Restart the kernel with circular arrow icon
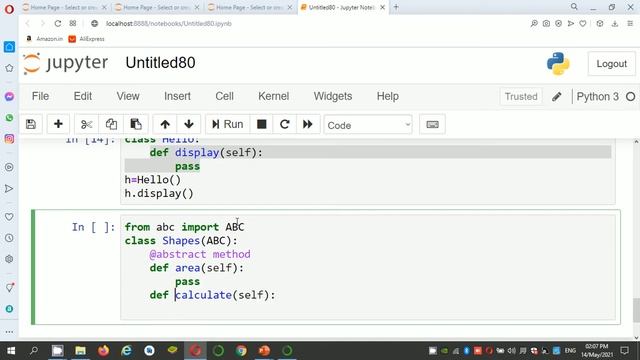Image resolution: width=640 pixels, height=360 pixels. (x=284, y=124)
